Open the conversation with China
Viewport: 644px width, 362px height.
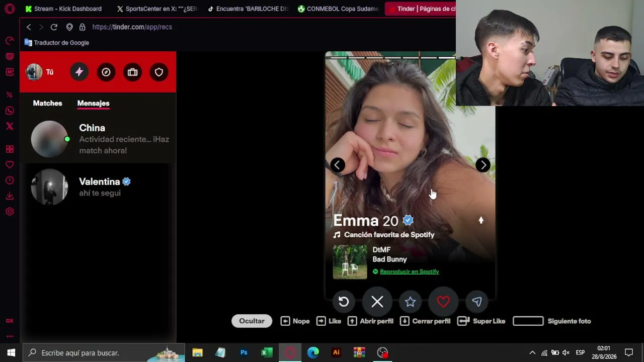[98, 139]
